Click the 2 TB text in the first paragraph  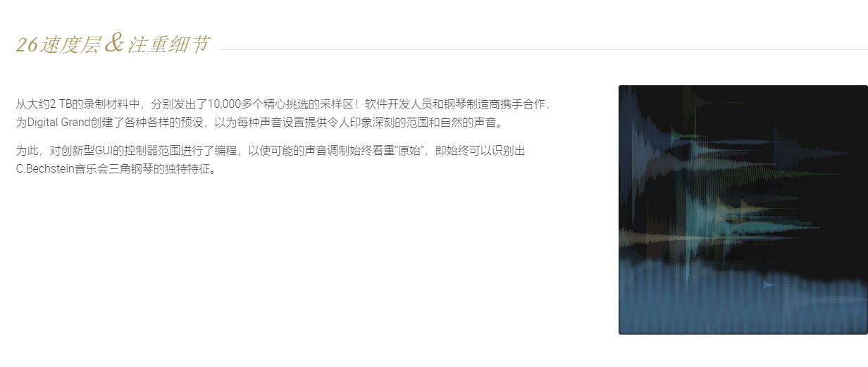(61, 104)
